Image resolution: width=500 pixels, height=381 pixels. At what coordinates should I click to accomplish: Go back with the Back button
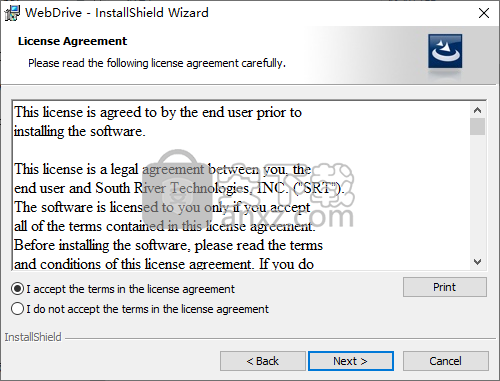[x=263, y=361]
